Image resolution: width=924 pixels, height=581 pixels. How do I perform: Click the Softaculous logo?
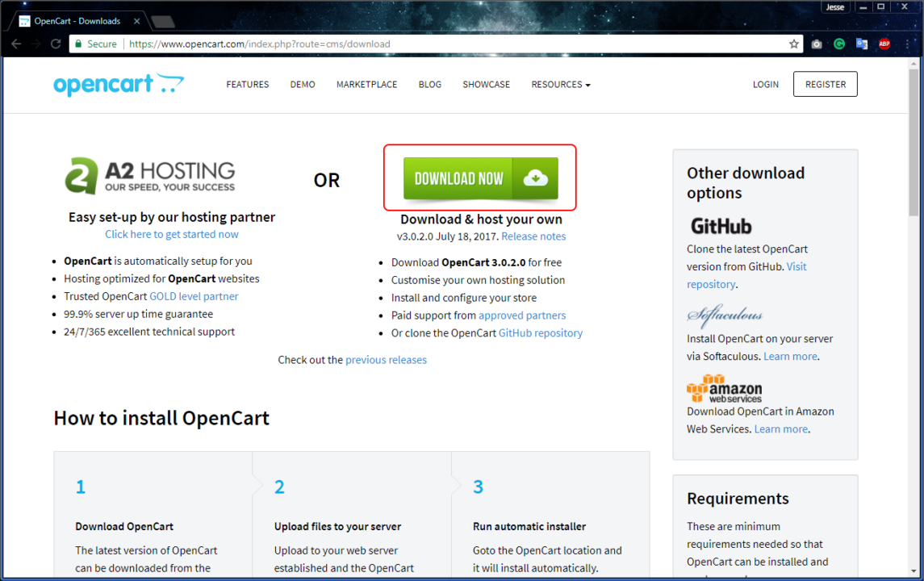(725, 316)
